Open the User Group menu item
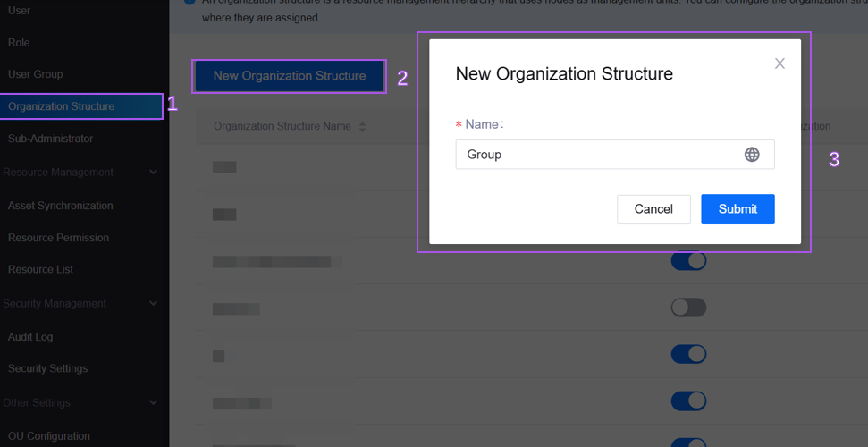Viewport: 868px width, 447px height. click(36, 74)
